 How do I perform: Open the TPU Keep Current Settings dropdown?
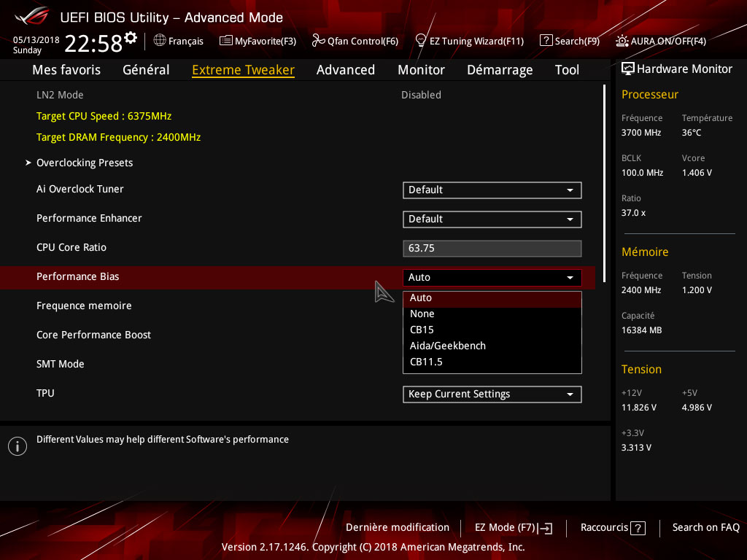pyautogui.click(x=492, y=394)
